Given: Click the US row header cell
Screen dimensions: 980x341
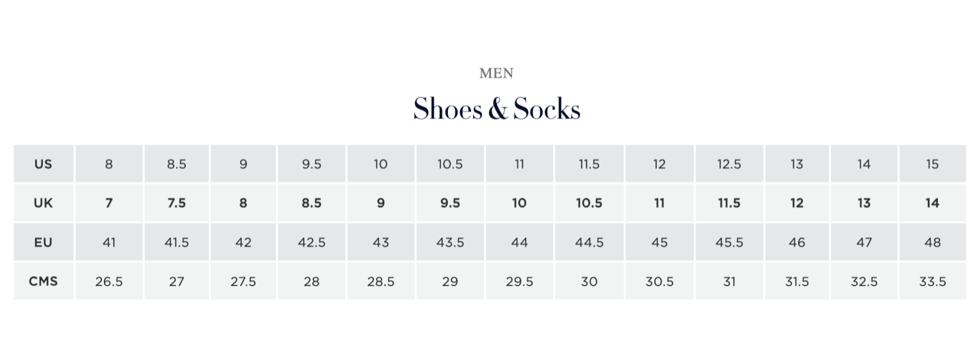Looking at the screenshot, I should [x=44, y=164].
